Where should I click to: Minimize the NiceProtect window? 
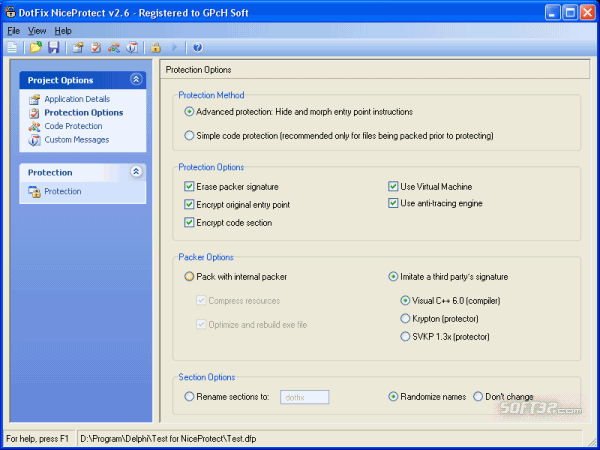pos(552,13)
